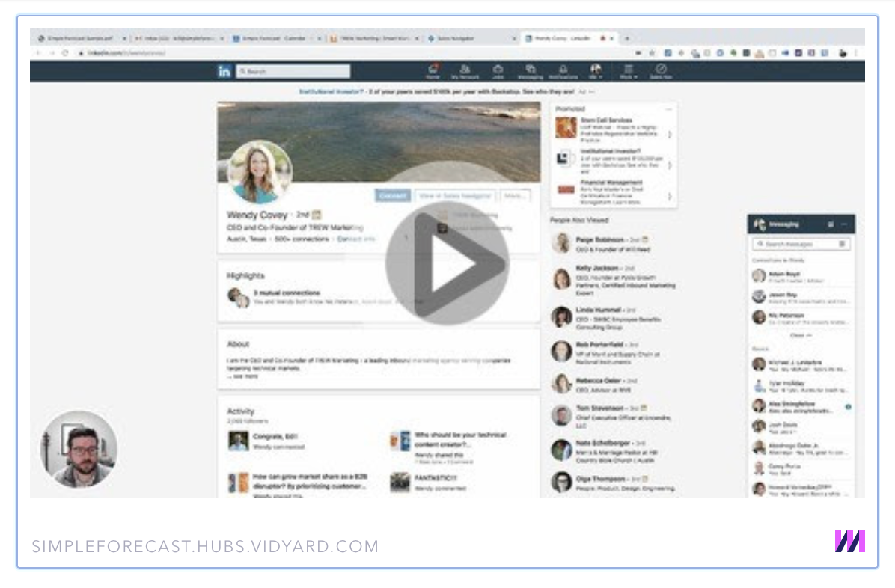Expand About section with see more
Viewport: 895px width, 588px height.
pyautogui.click(x=244, y=376)
